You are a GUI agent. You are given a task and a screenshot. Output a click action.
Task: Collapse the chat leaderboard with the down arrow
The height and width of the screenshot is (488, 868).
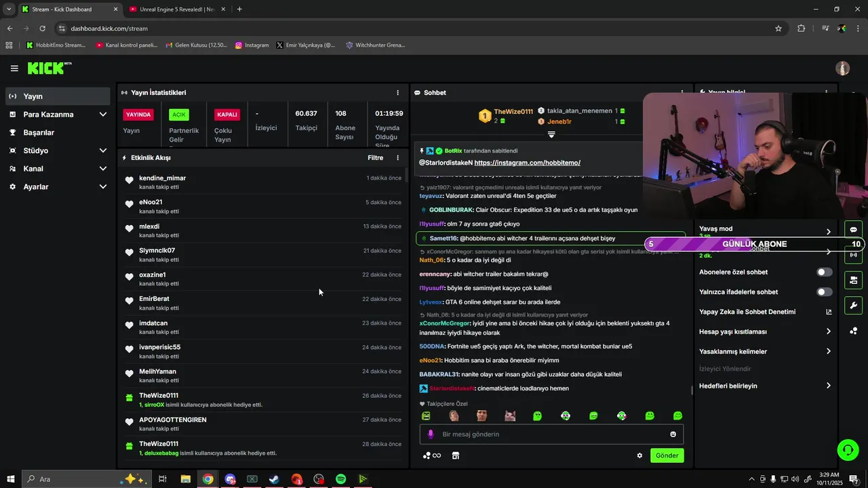[551, 135]
